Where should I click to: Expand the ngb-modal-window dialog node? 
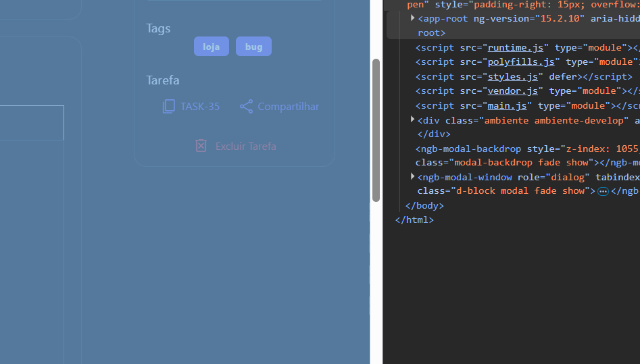point(413,176)
